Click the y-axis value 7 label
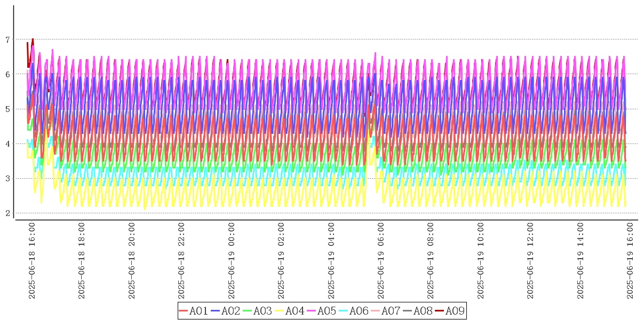 7,39
